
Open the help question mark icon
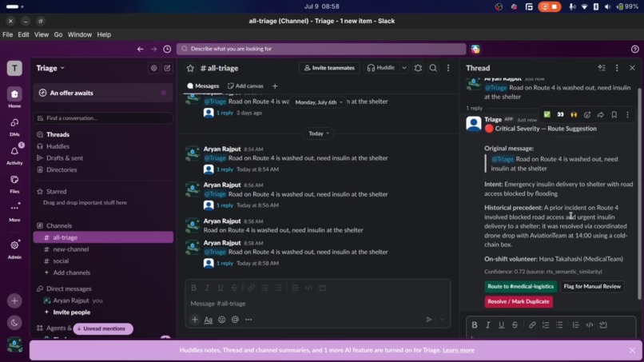coord(634,49)
